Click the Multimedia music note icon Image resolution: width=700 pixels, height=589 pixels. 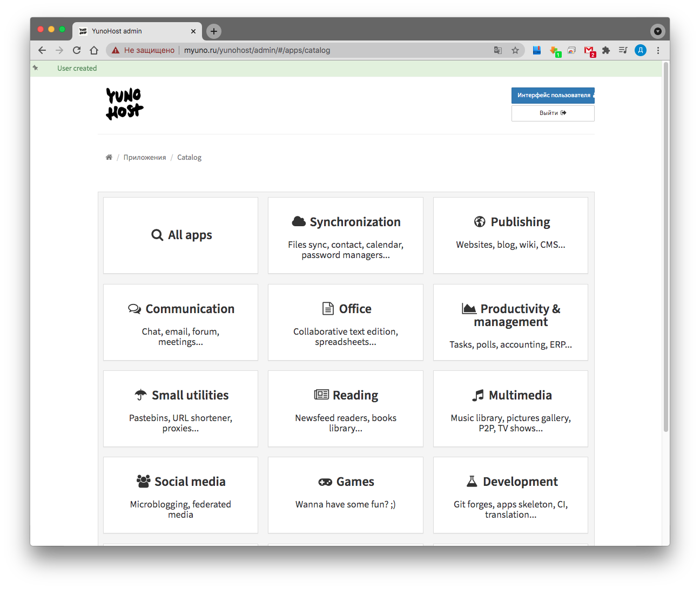[x=477, y=395]
